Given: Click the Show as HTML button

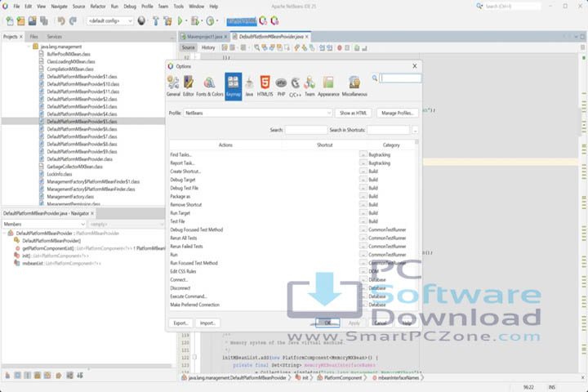Looking at the screenshot, I should click(x=353, y=113).
